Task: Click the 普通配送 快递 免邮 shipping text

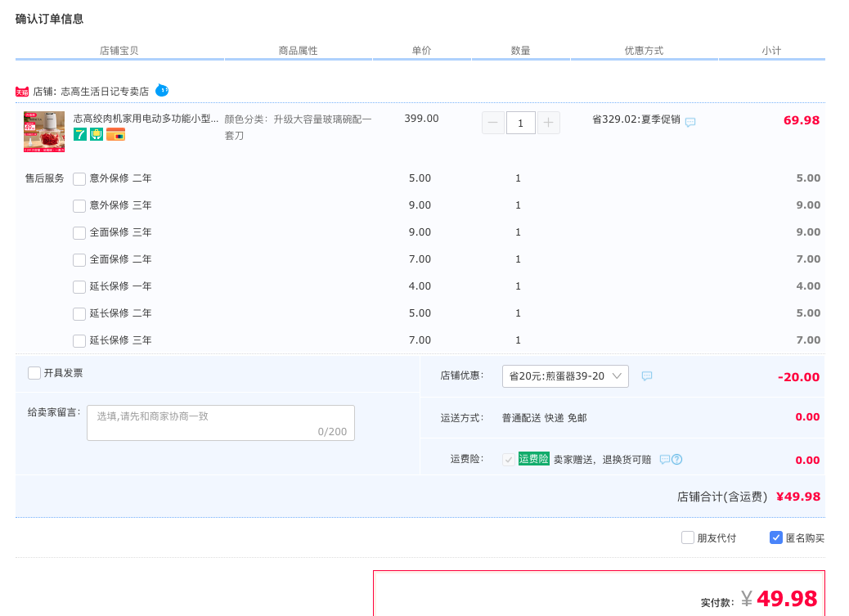Action: pyautogui.click(x=544, y=418)
